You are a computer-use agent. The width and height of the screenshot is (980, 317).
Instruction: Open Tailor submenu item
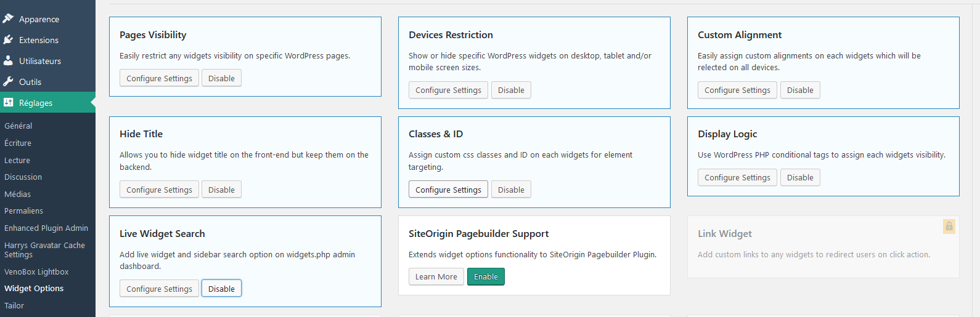(14, 305)
